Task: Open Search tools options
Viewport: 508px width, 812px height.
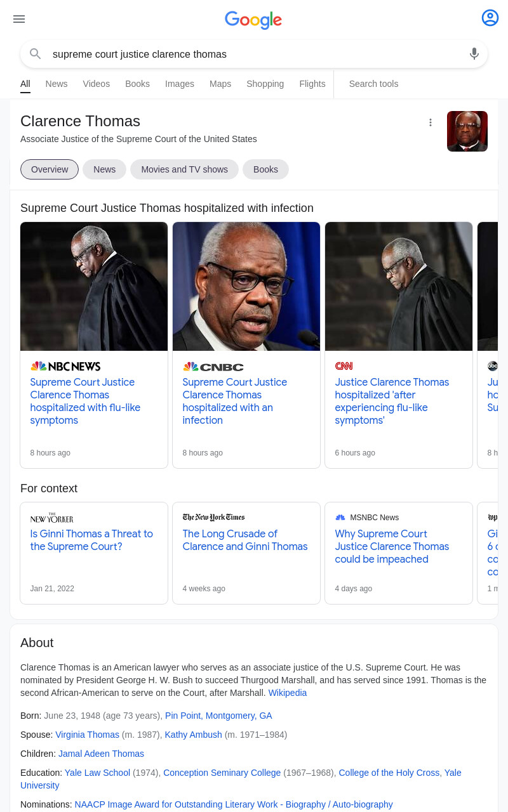Action: click(373, 84)
